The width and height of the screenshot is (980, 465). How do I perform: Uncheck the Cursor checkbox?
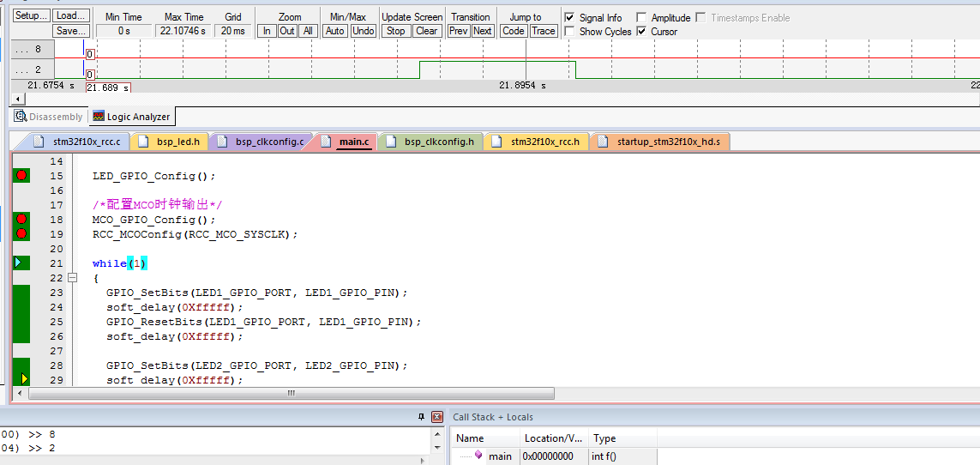tap(641, 32)
